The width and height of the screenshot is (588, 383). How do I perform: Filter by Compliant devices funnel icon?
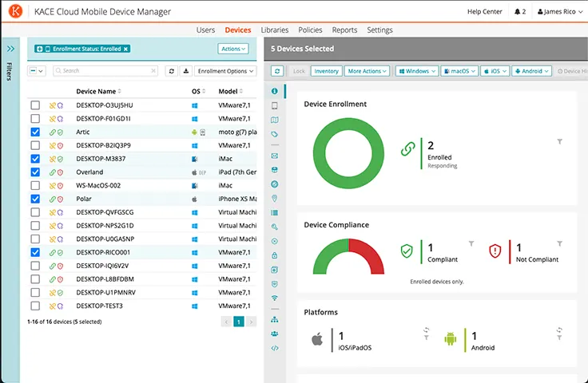[x=471, y=244]
